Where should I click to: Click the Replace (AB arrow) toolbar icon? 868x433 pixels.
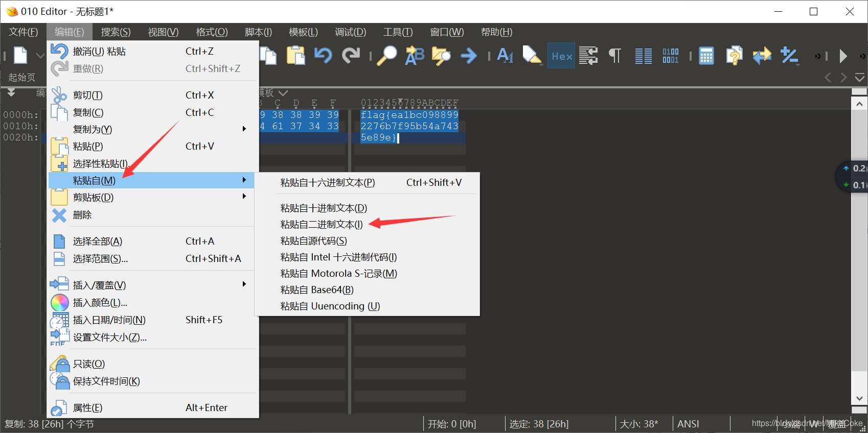[415, 55]
